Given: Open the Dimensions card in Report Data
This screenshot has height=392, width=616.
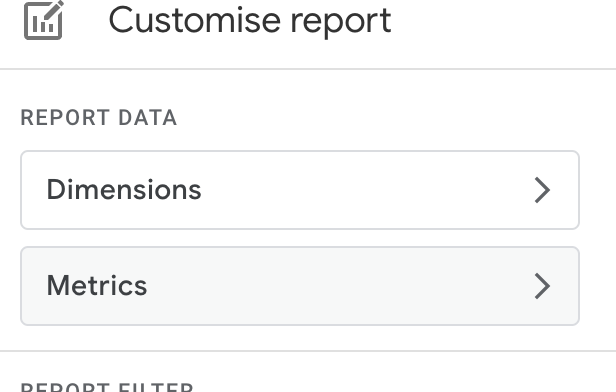Looking at the screenshot, I should 300,190.
